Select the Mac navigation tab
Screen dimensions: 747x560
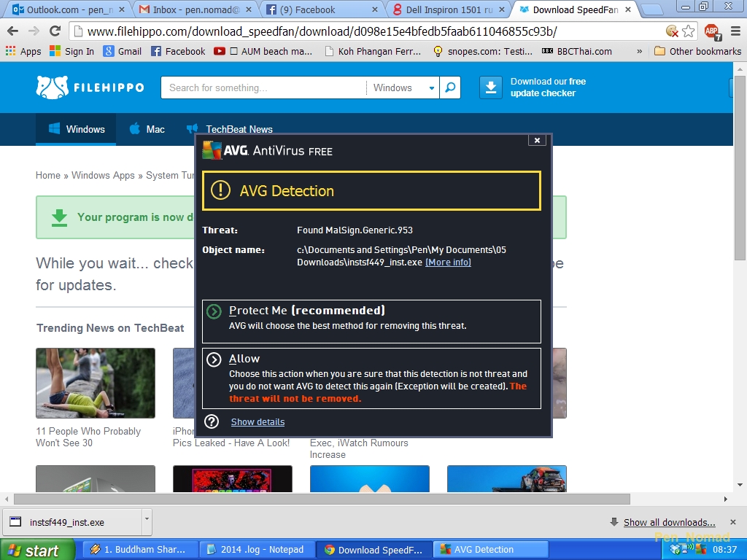(x=147, y=129)
